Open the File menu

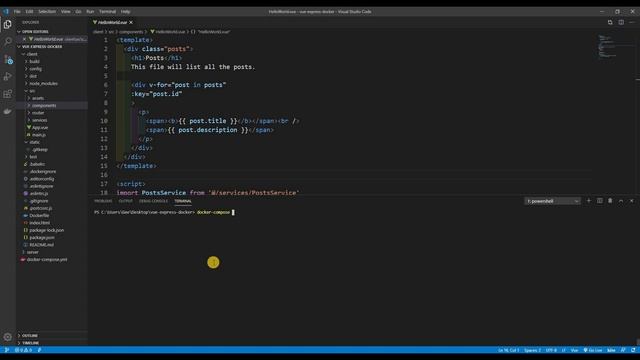pos(17,11)
